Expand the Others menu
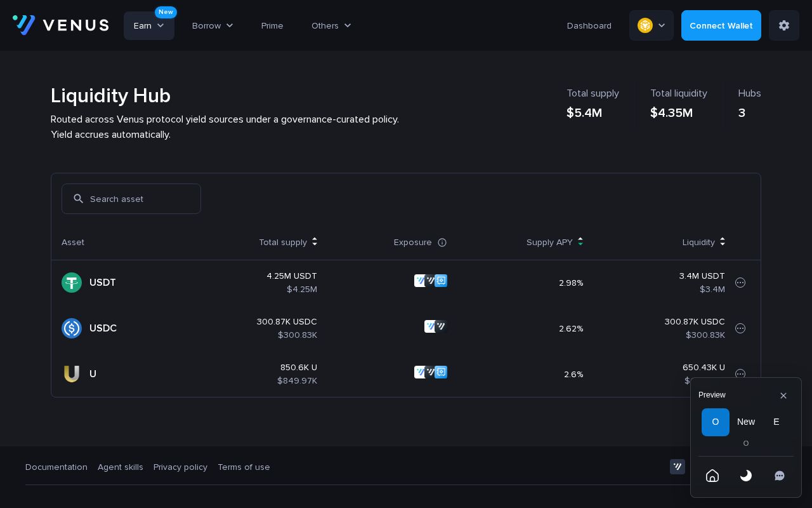812x508 pixels. tap(331, 25)
